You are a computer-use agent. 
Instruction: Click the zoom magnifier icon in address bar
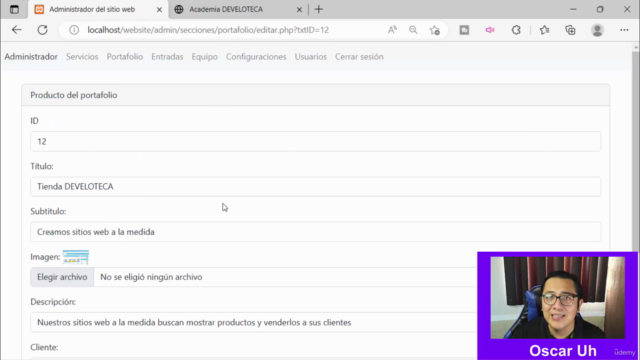click(413, 30)
